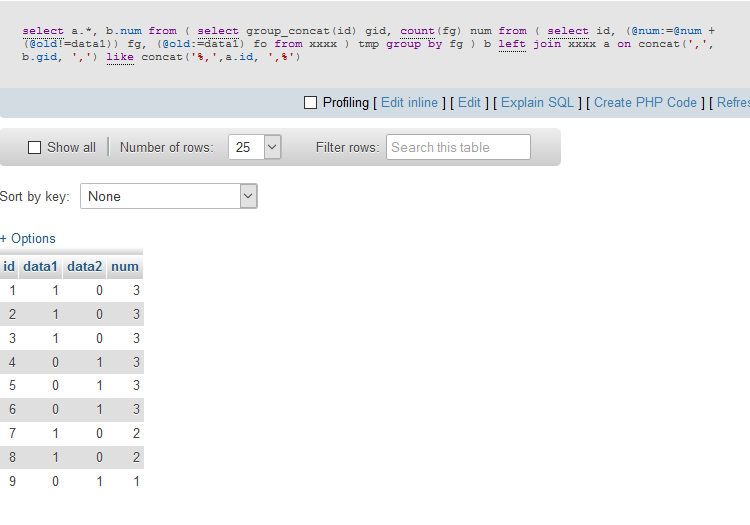The width and height of the screenshot is (750, 525).
Task: Sort by the id column header
Action: [x=9, y=267]
